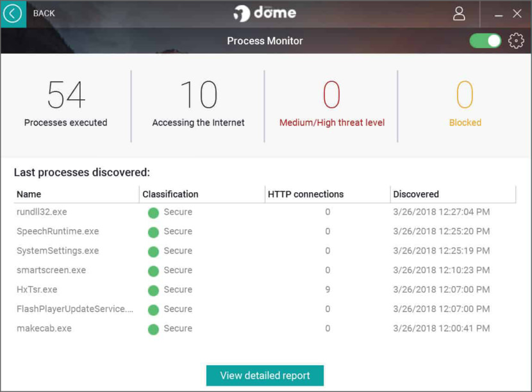
Task: Click green Secure dot for rundll32.exe
Action: pyautogui.click(x=153, y=213)
